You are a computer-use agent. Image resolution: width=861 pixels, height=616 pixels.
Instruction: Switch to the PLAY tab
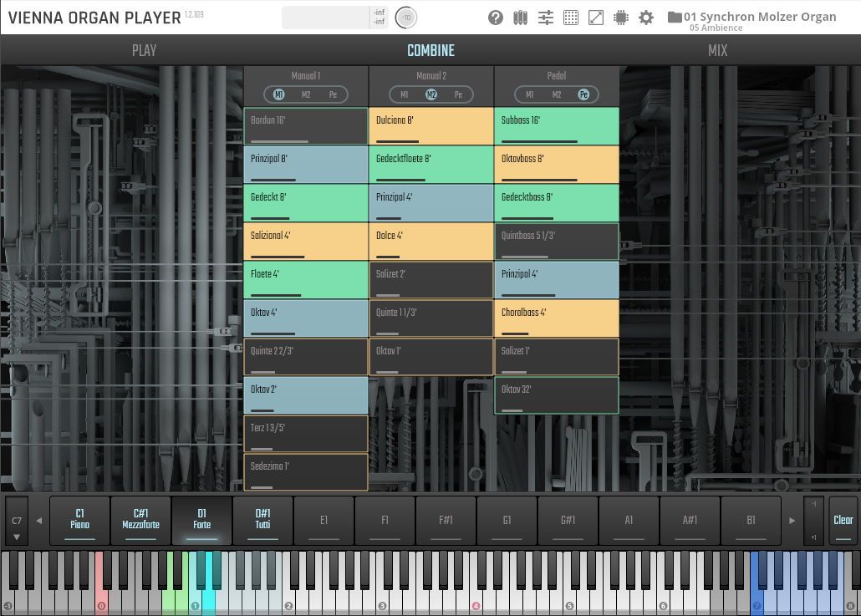[x=144, y=50]
